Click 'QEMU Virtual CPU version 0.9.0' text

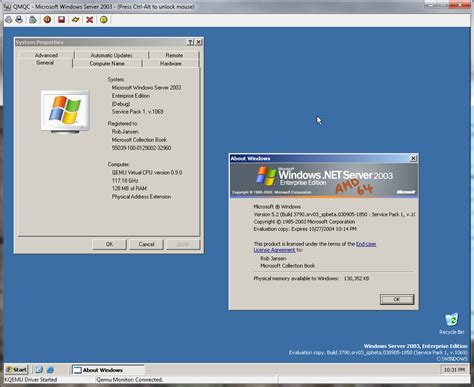[147, 172]
